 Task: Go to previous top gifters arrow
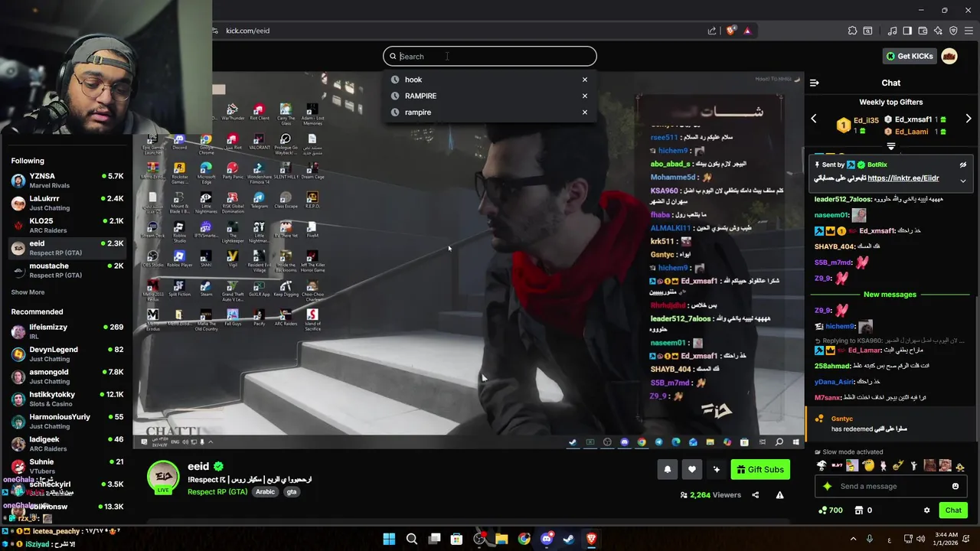814,119
